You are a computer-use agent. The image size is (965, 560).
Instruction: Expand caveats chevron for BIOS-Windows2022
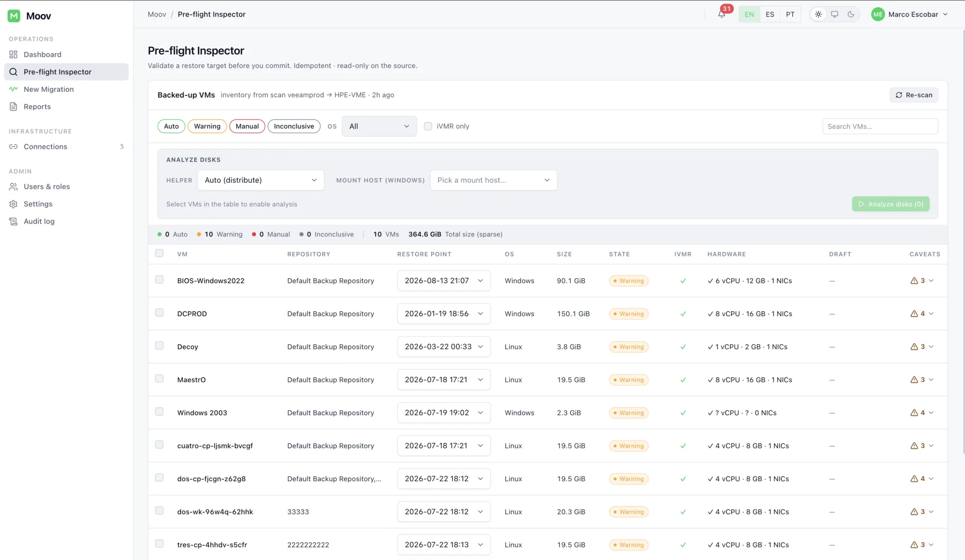[x=931, y=281]
